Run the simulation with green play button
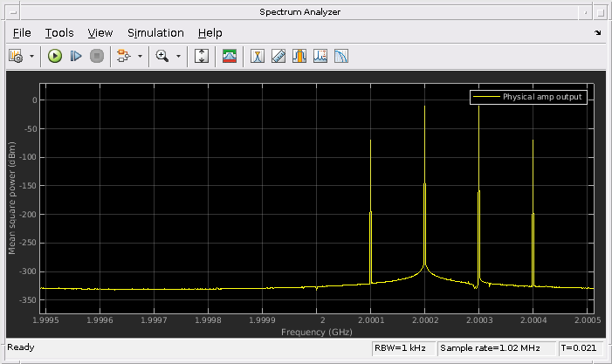 click(x=55, y=56)
